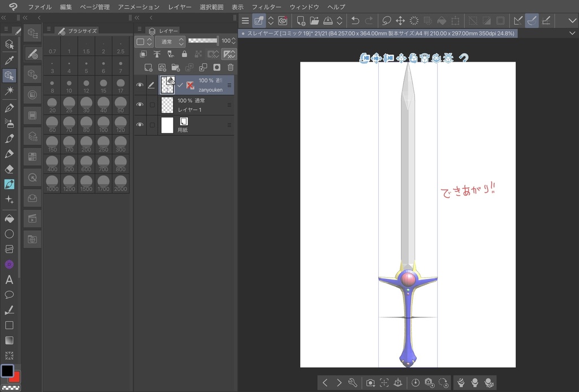Open the 通常 blending mode dropdown
This screenshot has width=579, height=392.
pos(170,41)
